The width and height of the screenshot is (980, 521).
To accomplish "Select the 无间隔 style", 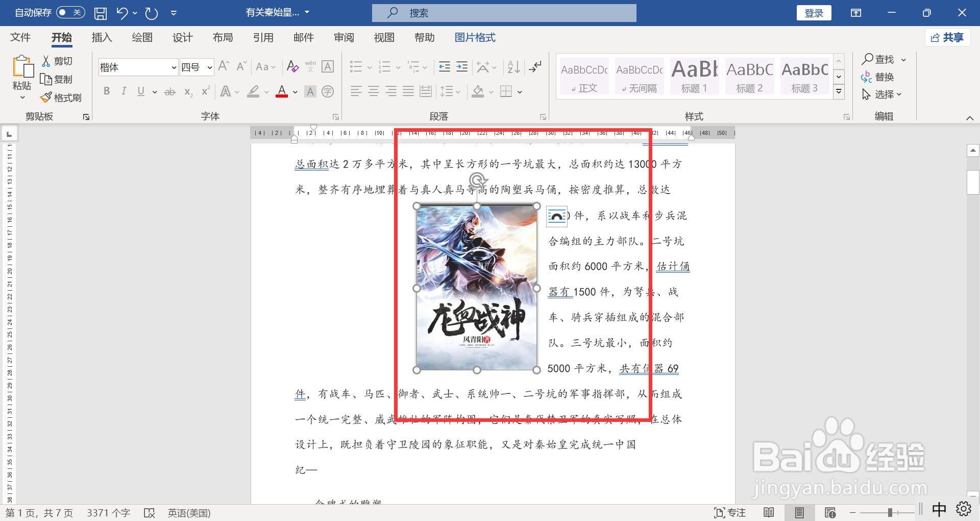I will [x=640, y=77].
